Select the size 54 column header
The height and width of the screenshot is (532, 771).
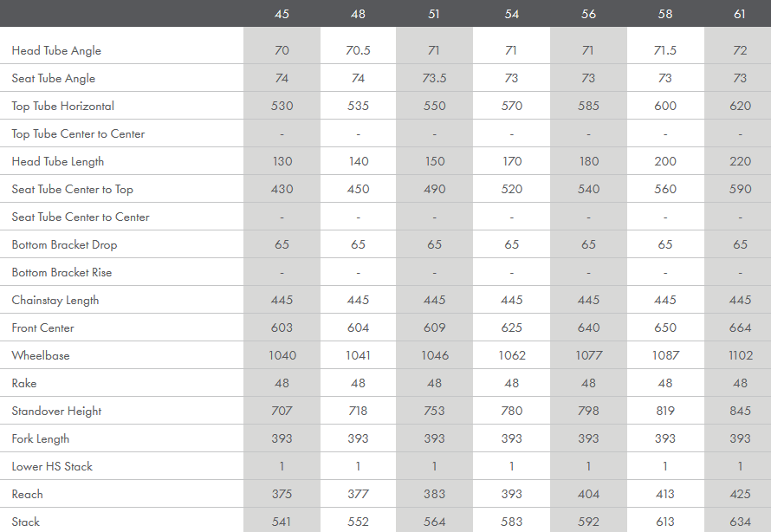click(512, 14)
